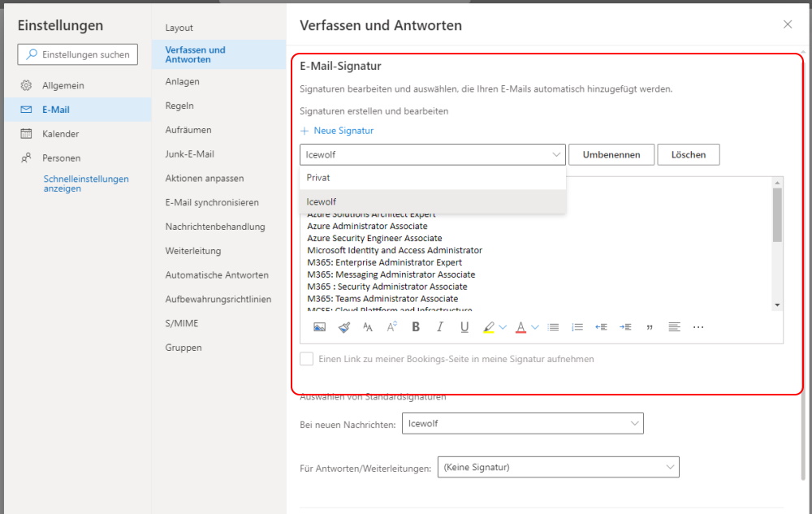Create a new signature with Neue Signatur
The image size is (812, 514).
pos(337,131)
